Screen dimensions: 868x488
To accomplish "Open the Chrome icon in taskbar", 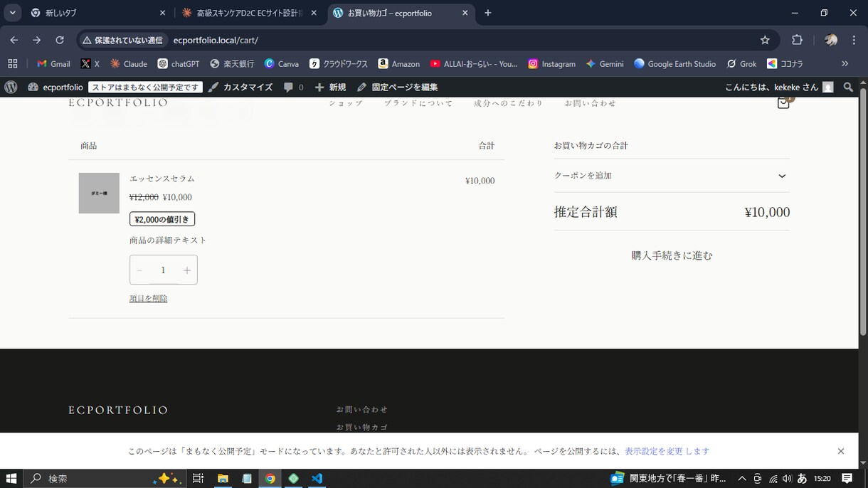I will click(x=270, y=478).
